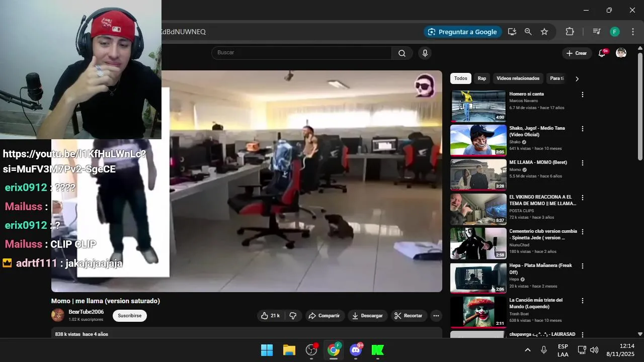
Task: Click the Trash Boat channel name
Action: pyautogui.click(x=519, y=314)
